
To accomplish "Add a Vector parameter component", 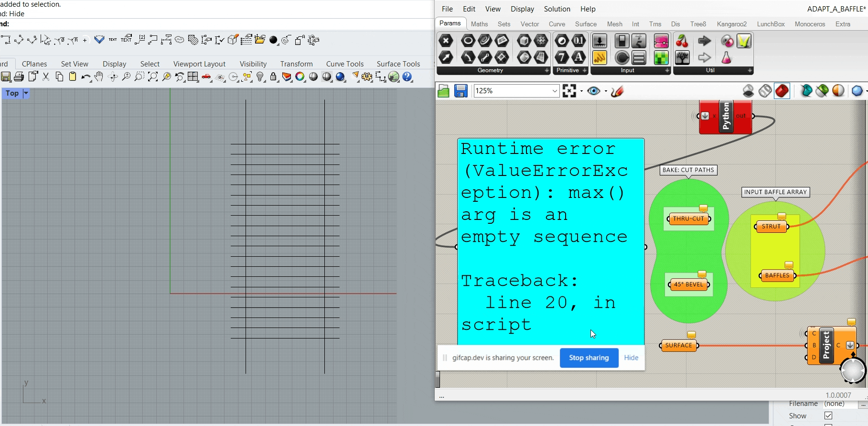I will (x=446, y=58).
